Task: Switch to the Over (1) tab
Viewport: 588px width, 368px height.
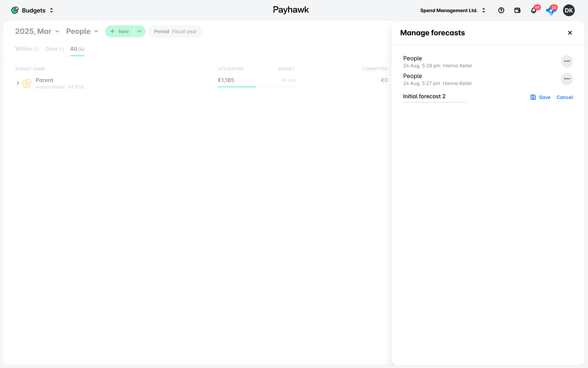Action: tap(54, 49)
